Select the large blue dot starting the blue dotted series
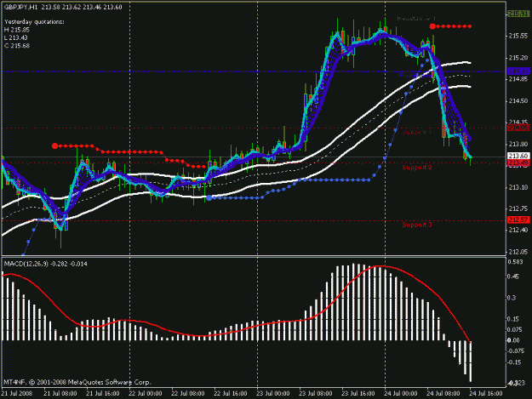The height and width of the screenshot is (399, 532). click(x=209, y=197)
